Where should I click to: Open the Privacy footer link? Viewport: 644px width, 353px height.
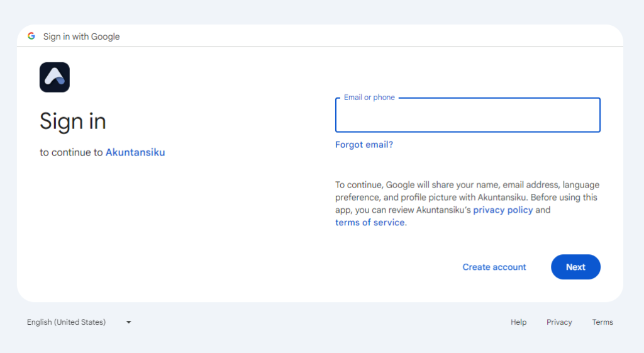click(559, 322)
